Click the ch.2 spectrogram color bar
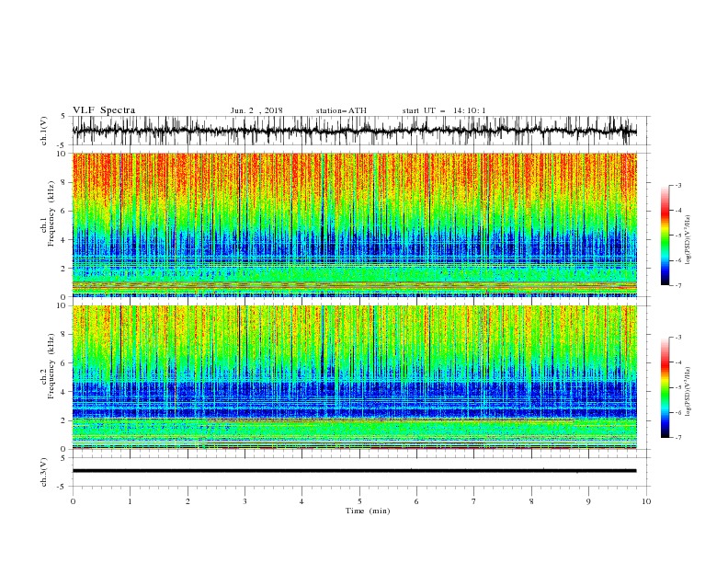Viewport: 728px width, 563px height. (665, 387)
